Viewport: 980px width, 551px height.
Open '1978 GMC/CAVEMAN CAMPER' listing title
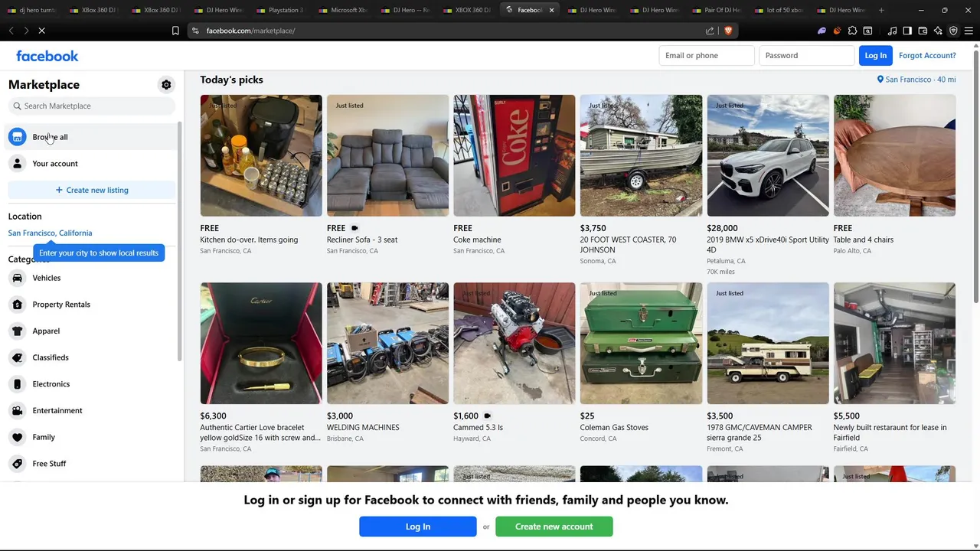[759, 432]
